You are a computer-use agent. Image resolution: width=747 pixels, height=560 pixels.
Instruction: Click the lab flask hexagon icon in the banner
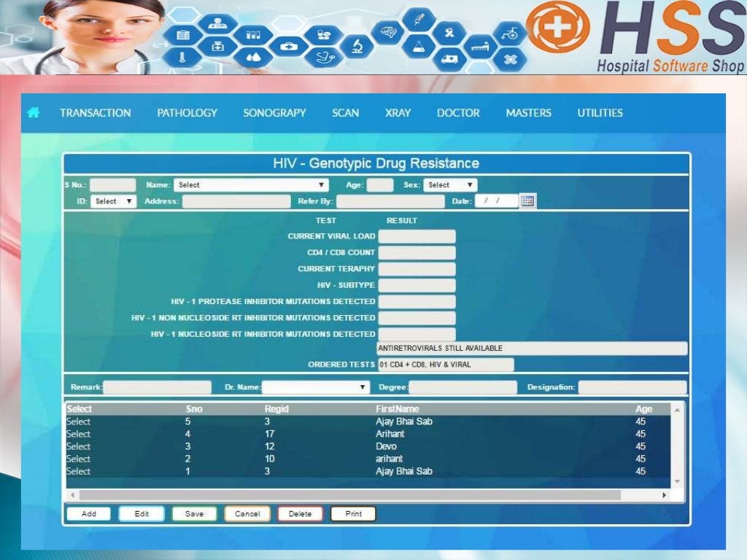[x=418, y=46]
